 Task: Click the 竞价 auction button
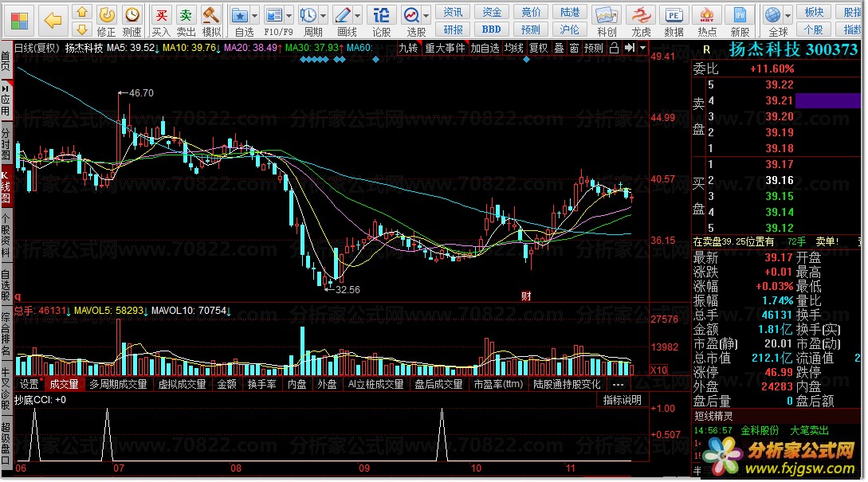click(531, 12)
